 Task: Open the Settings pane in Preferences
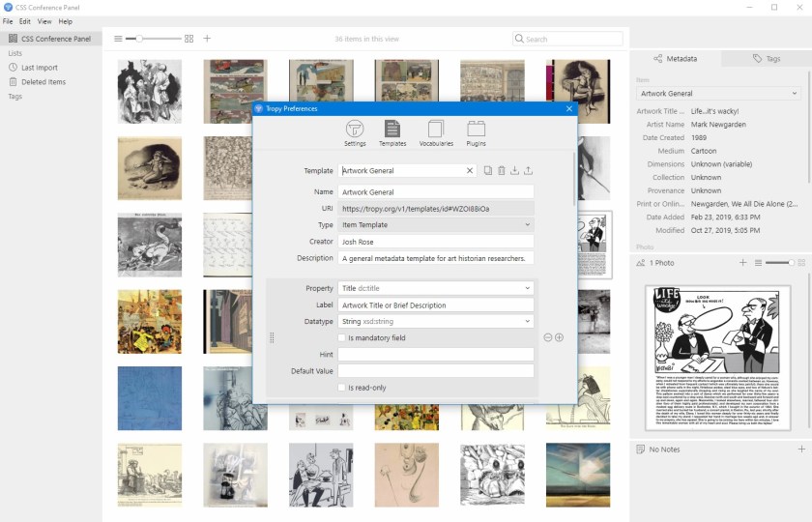[355, 132]
